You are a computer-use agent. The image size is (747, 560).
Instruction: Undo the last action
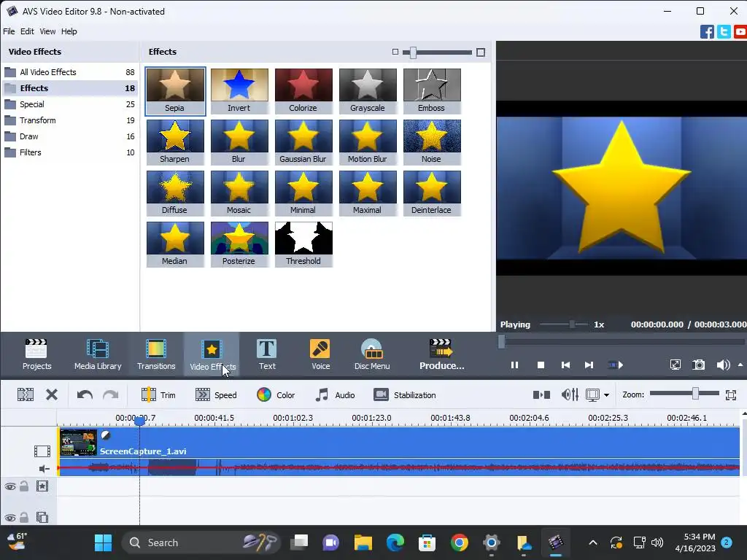[85, 394]
